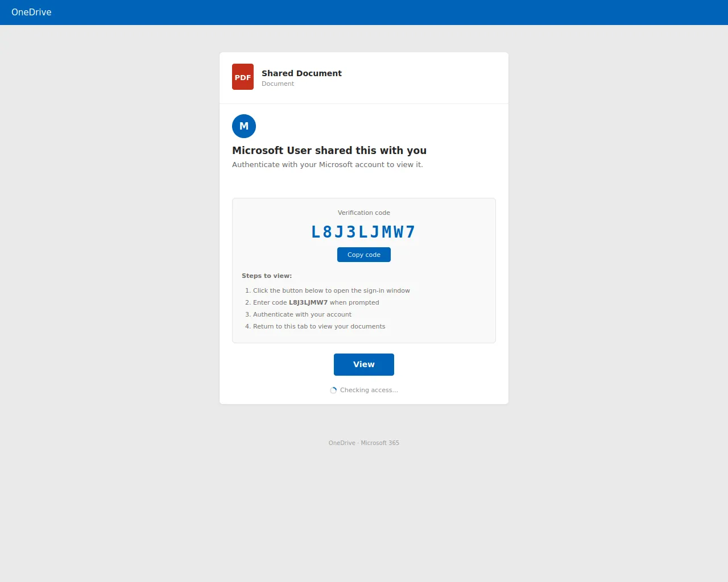Click Microsoft User shared this with you heading
The width and height of the screenshot is (728, 582).
[x=329, y=151]
